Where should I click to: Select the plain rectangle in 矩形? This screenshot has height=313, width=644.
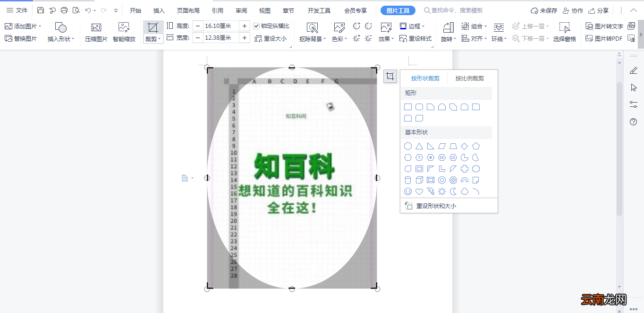tap(408, 107)
